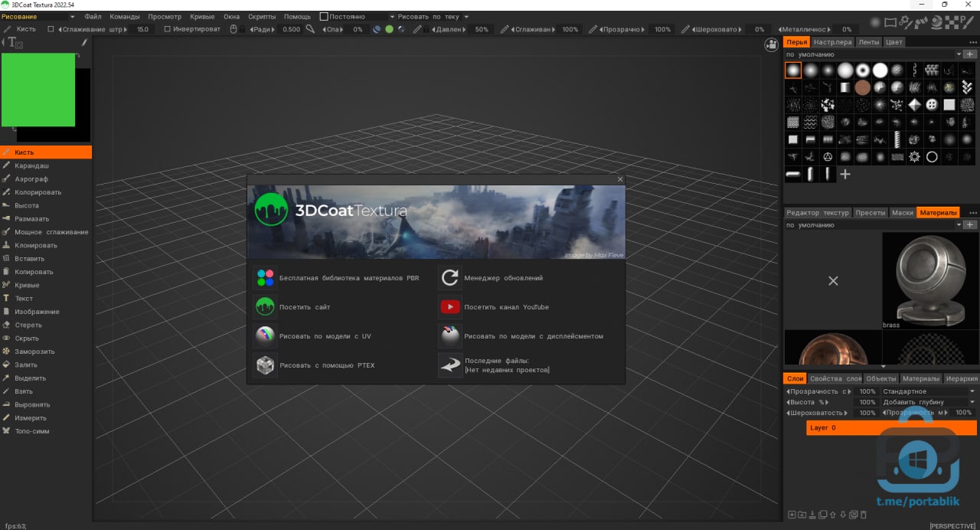This screenshot has height=530, width=980.
Task: Open the Файл menu
Action: pos(93,16)
